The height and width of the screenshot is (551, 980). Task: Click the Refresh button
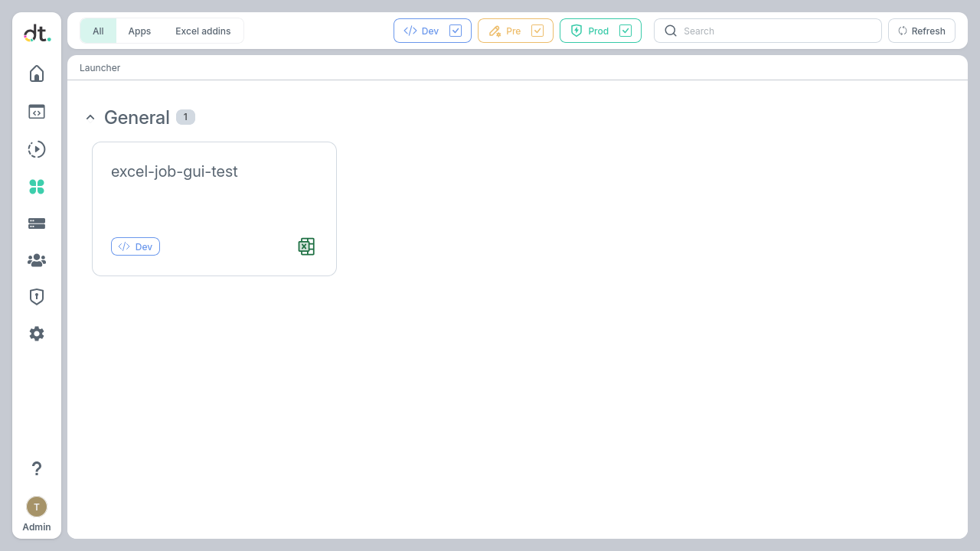tap(921, 31)
